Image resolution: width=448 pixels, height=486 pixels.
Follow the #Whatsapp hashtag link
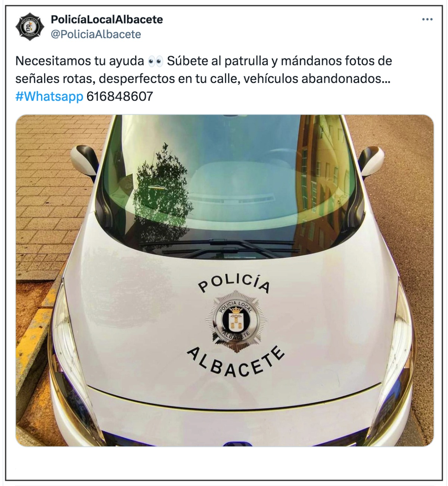(x=49, y=96)
